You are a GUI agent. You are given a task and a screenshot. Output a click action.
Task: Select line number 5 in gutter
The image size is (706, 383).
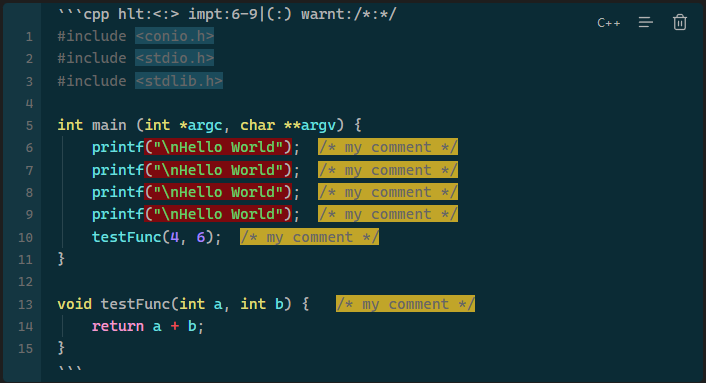tap(29, 126)
